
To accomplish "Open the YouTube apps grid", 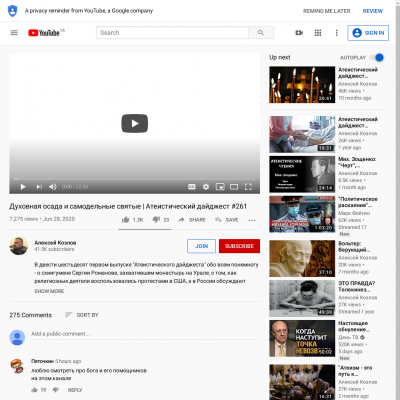I will 318,33.
